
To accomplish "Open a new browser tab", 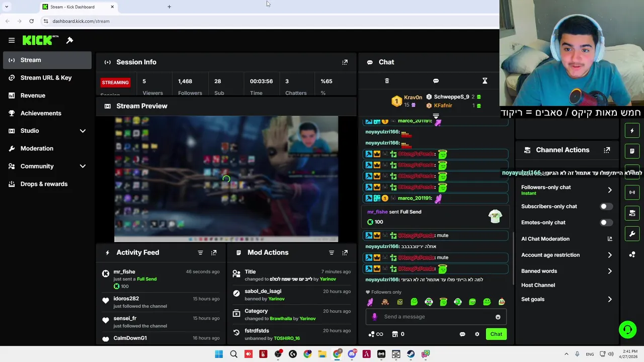I will coord(169,7).
